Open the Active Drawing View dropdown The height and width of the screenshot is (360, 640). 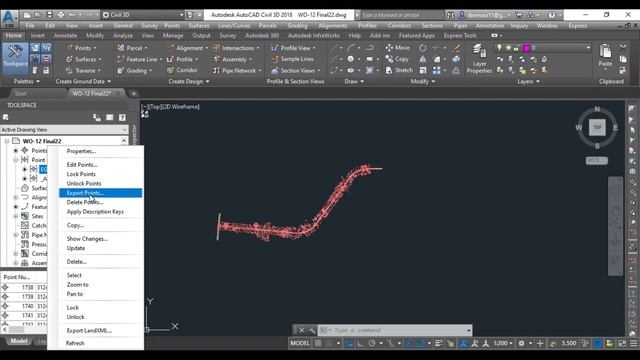point(64,129)
